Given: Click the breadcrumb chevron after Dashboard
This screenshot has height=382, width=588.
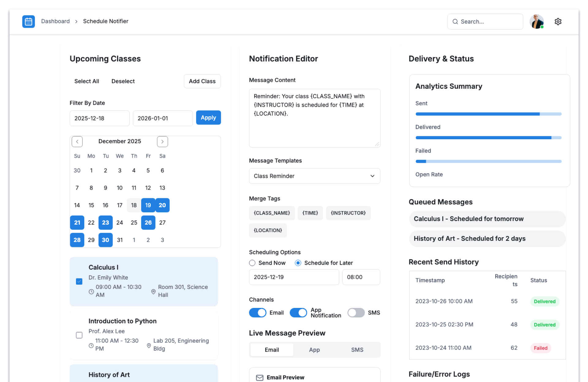Looking at the screenshot, I should click(x=76, y=21).
